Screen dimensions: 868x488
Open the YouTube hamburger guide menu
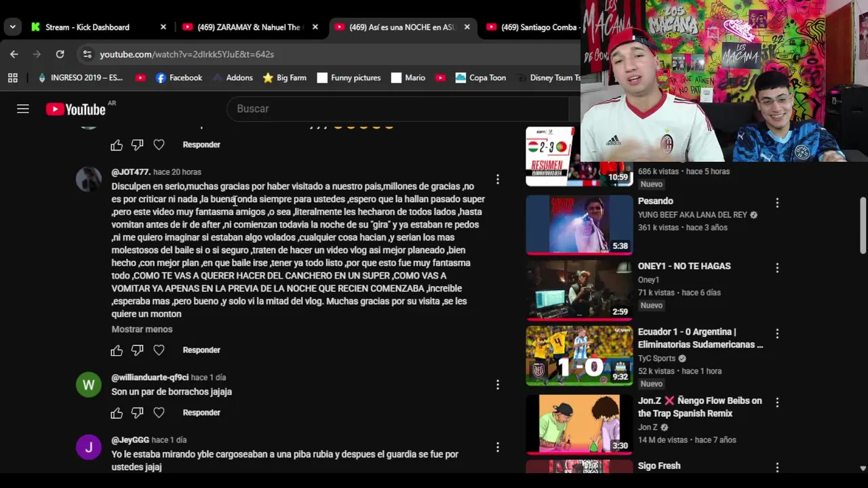coord(23,108)
